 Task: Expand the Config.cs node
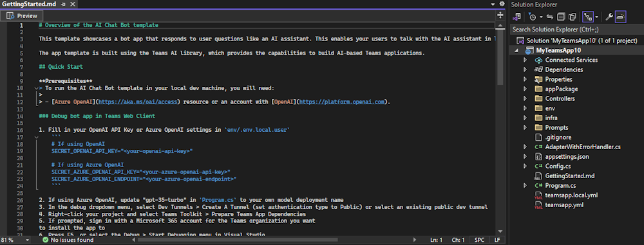525,166
